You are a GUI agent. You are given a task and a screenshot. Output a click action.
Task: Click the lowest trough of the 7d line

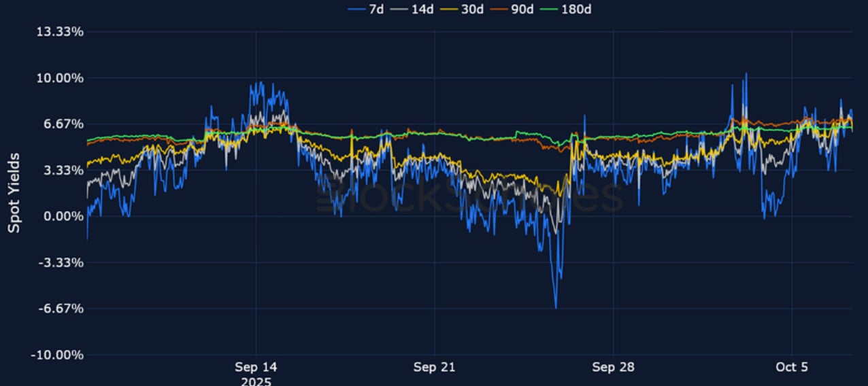(556, 307)
